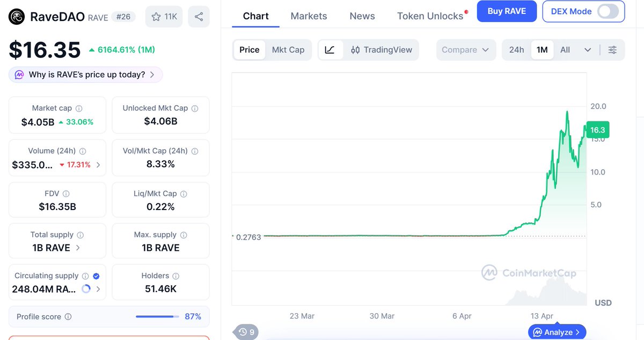Click the $16.35B FDV value
Viewport: 644px width, 340px height.
57,207
